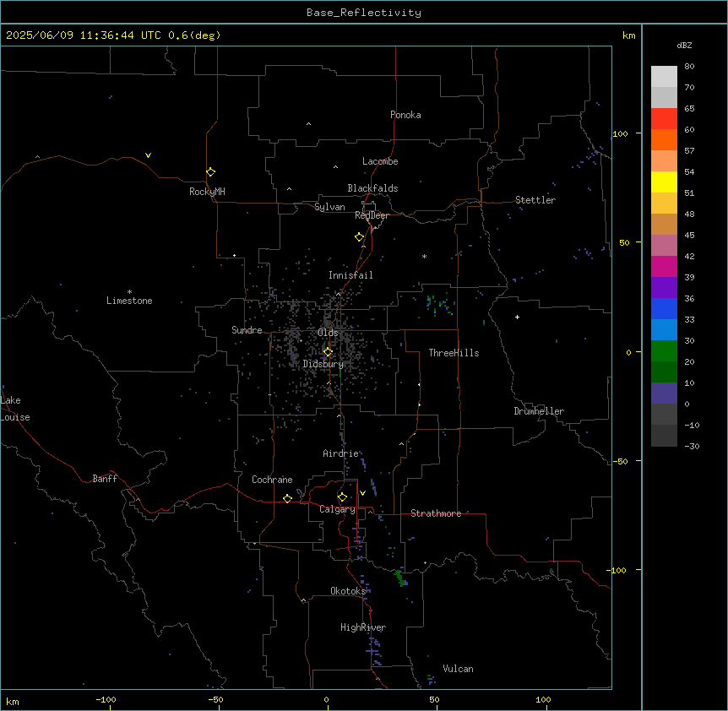Click the -50 tick on the vertical axis

click(620, 461)
